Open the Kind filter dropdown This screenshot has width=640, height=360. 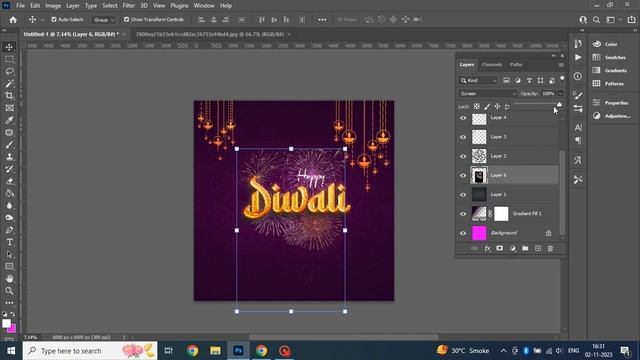tap(478, 80)
